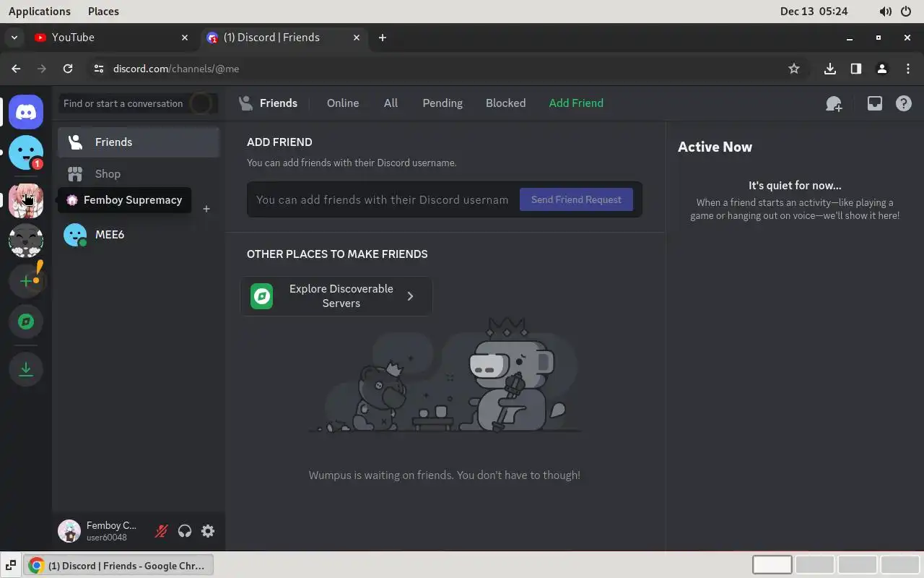Screen dimensions: 924x578
Task: Switch to the Blocked tab
Action: 505,103
